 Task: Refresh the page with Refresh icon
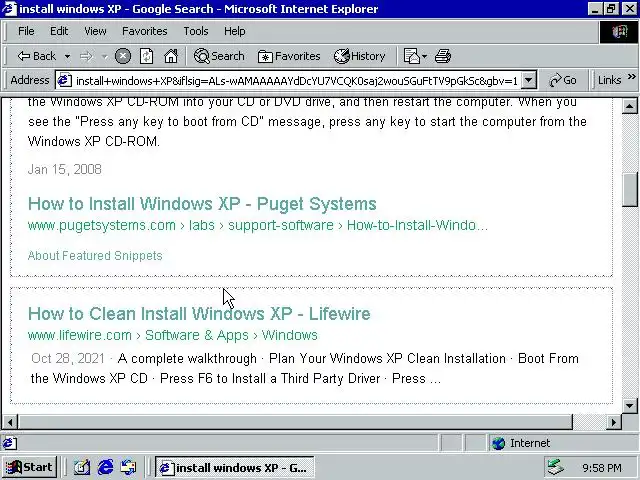(x=146, y=56)
